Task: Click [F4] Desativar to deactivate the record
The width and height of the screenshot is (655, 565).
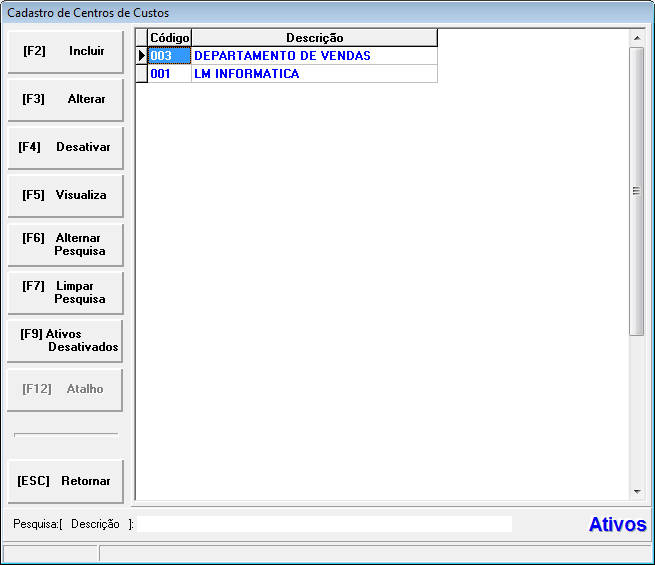Action: point(65,148)
